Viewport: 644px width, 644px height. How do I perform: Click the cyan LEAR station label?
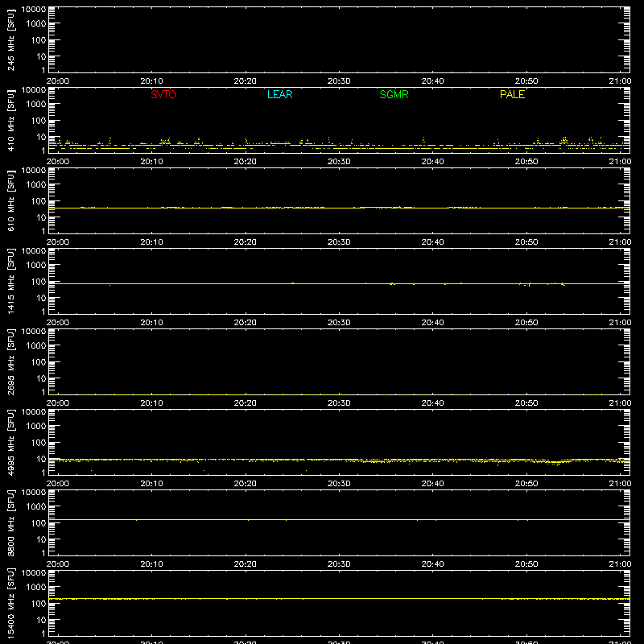pos(279,94)
